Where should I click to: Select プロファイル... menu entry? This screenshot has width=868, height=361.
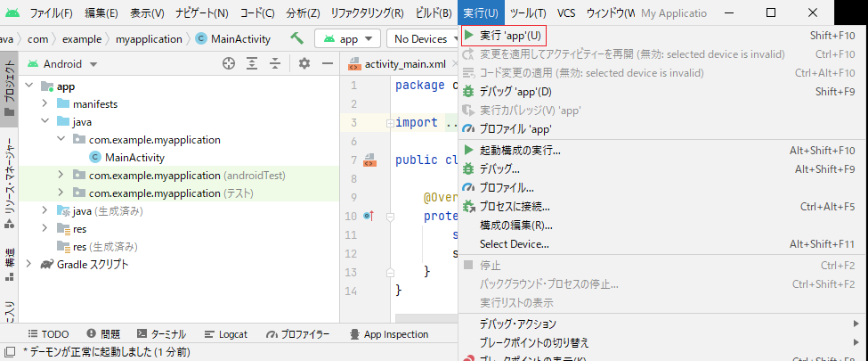(662, 188)
